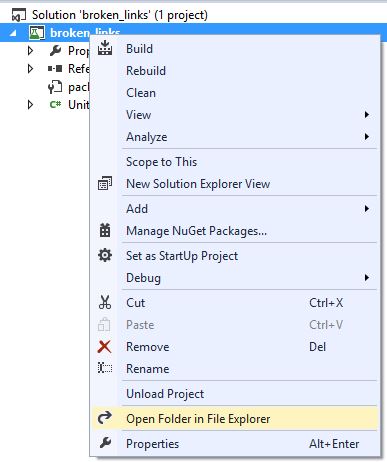Expand the References tree node
The width and height of the screenshot is (387, 462).
coord(30,68)
